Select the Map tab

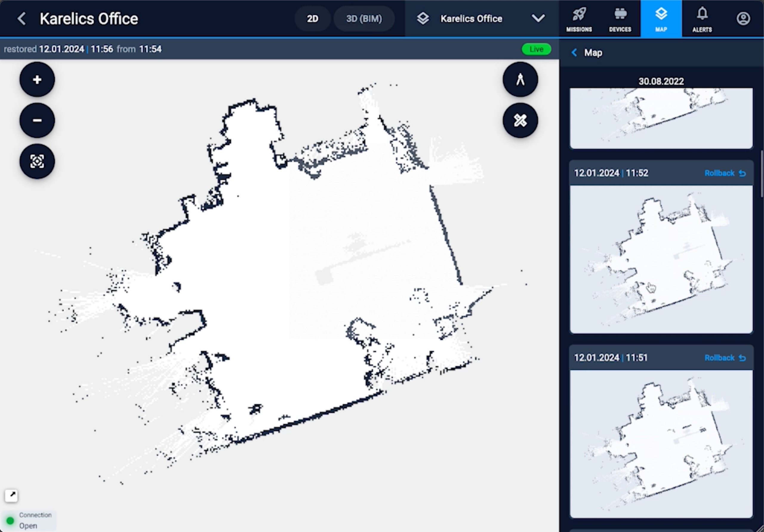661,18
